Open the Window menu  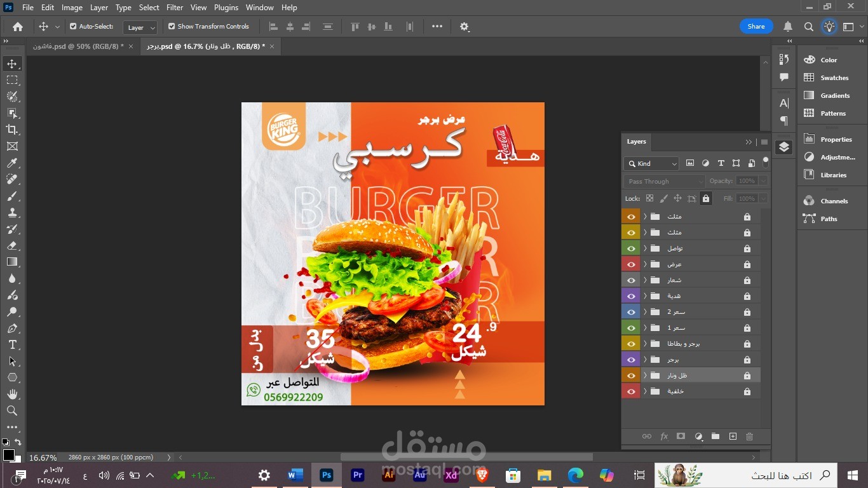(259, 8)
